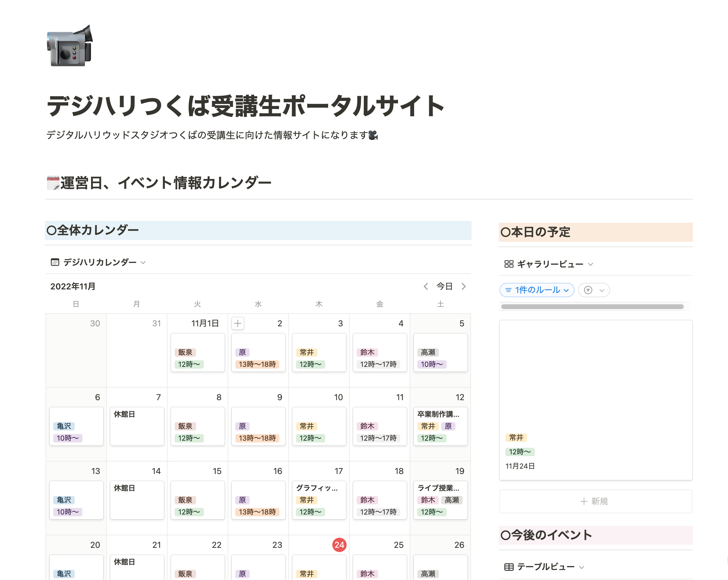Open the 1件のルール filter dropdown
The width and height of the screenshot is (728, 580).
click(537, 290)
